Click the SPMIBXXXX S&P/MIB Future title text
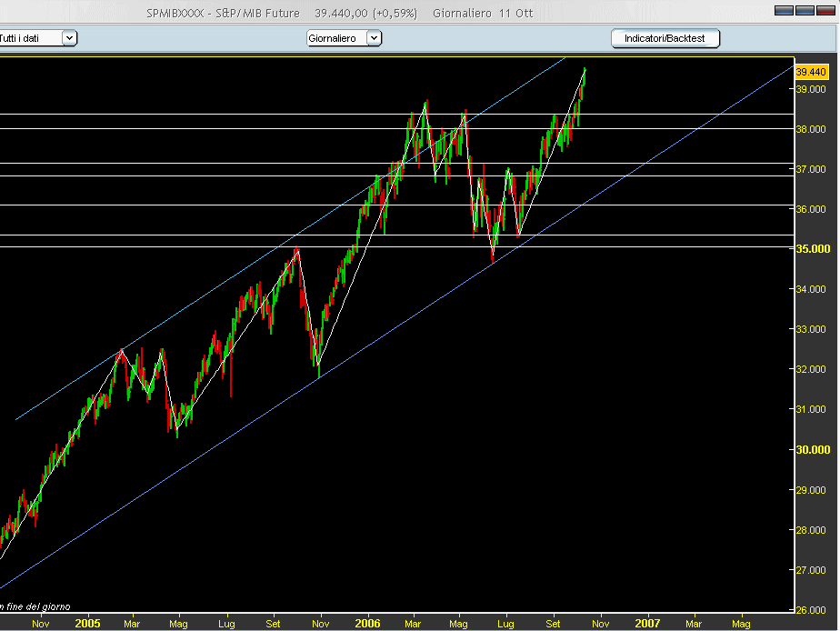The height and width of the screenshot is (631, 840). [x=223, y=14]
